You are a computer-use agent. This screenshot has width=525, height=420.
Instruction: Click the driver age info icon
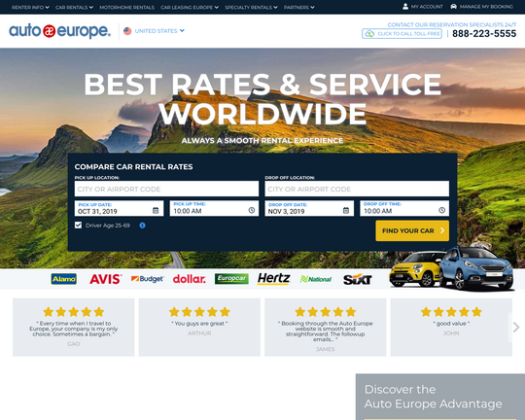tap(142, 226)
